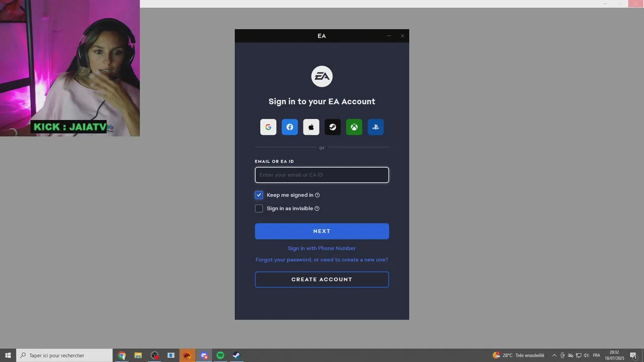This screenshot has width=644, height=362.
Task: Open Spotify from the taskbar
Action: 220,355
